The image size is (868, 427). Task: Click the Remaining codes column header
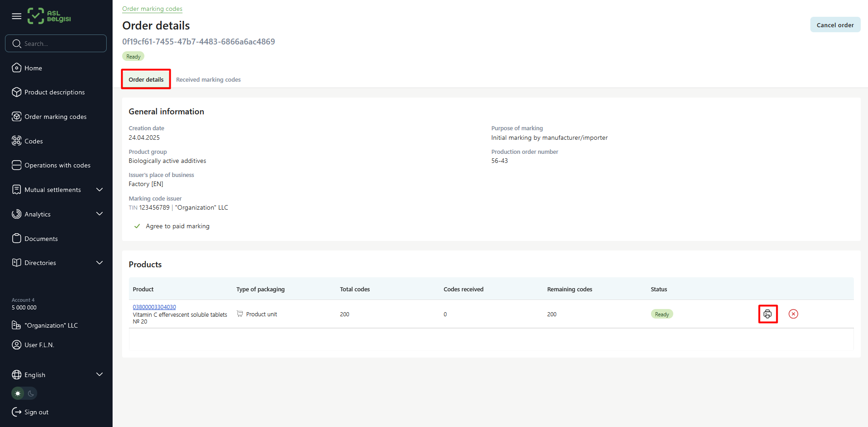[570, 289]
